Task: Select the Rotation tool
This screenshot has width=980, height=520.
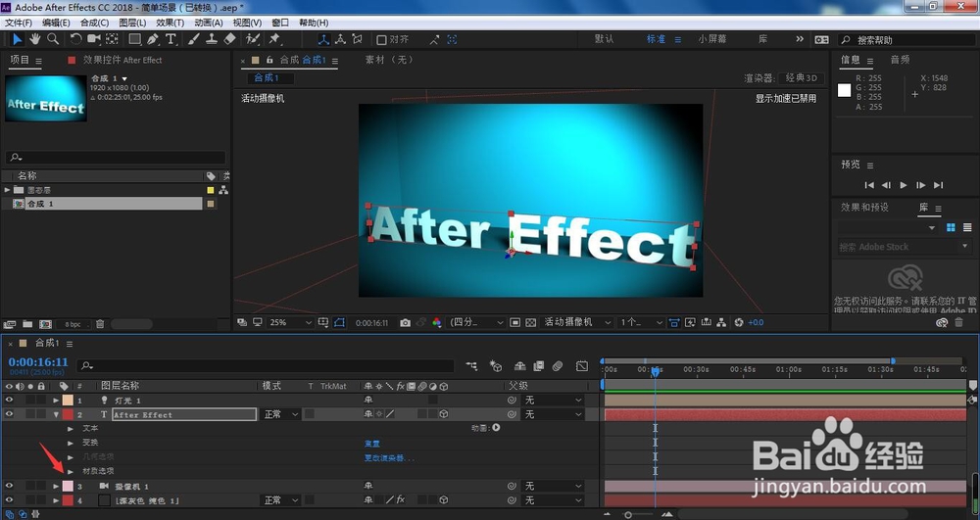Action: tap(75, 39)
